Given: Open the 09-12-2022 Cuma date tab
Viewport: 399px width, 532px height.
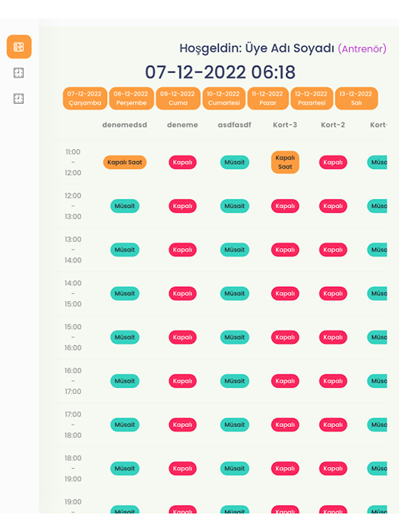Looking at the screenshot, I should (178, 98).
